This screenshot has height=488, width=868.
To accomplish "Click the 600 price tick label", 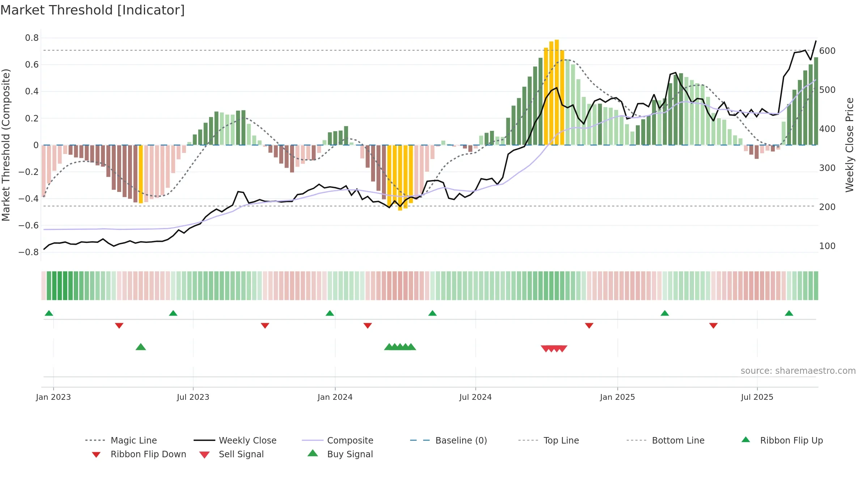I will coord(827,51).
